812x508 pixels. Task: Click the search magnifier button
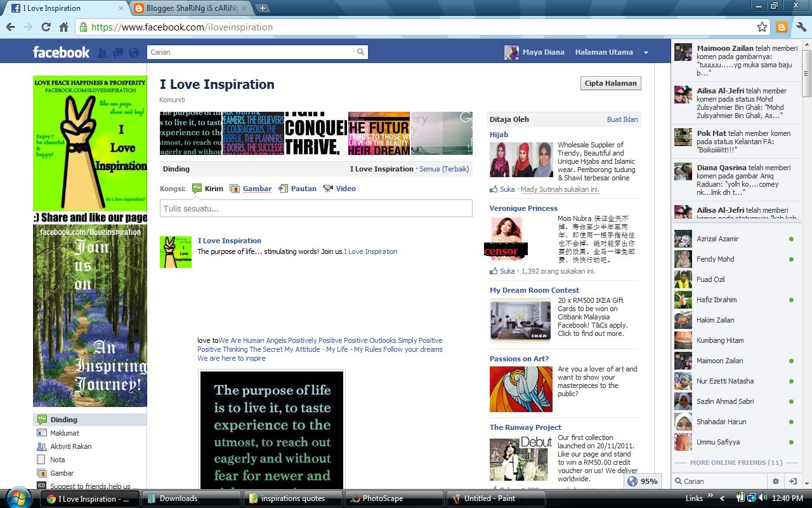click(x=360, y=52)
